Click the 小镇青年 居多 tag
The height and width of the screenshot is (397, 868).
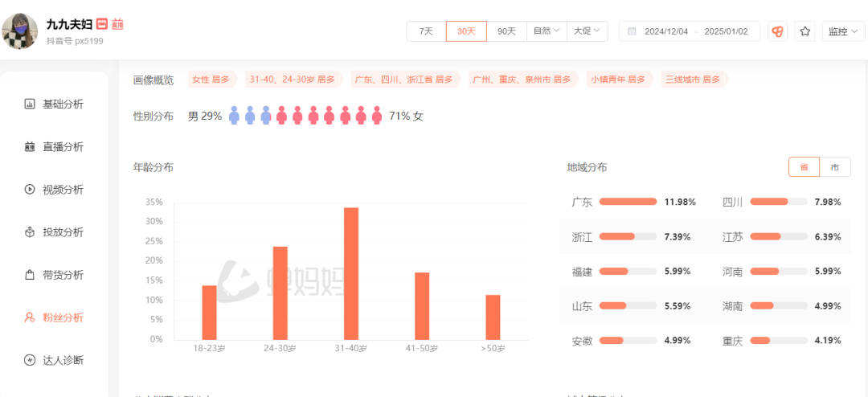618,80
